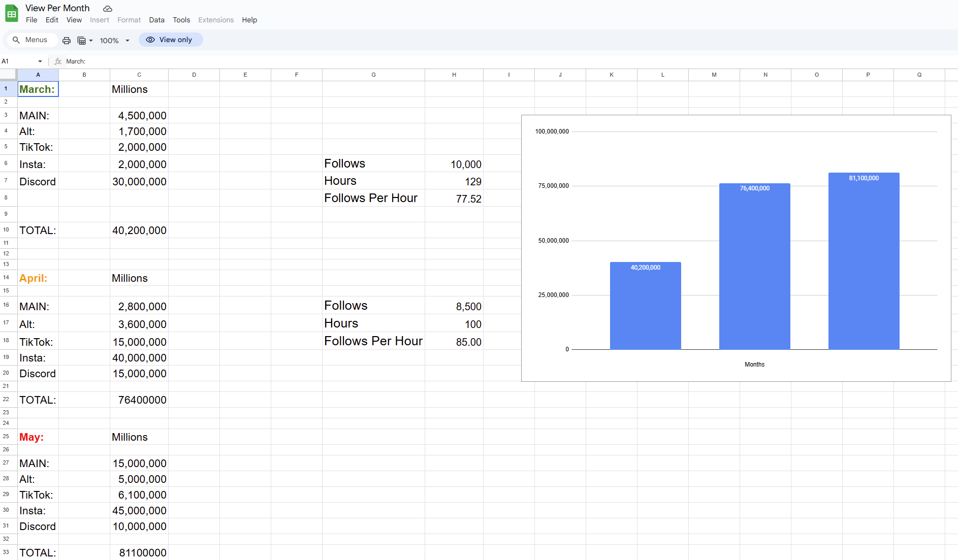Open the filter views icon dropdown
The width and height of the screenshot is (958, 560).
(85, 40)
